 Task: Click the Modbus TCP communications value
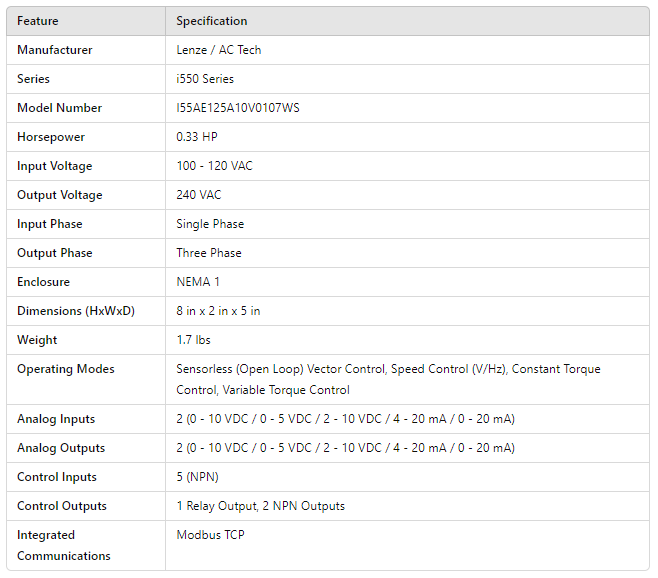(x=210, y=535)
